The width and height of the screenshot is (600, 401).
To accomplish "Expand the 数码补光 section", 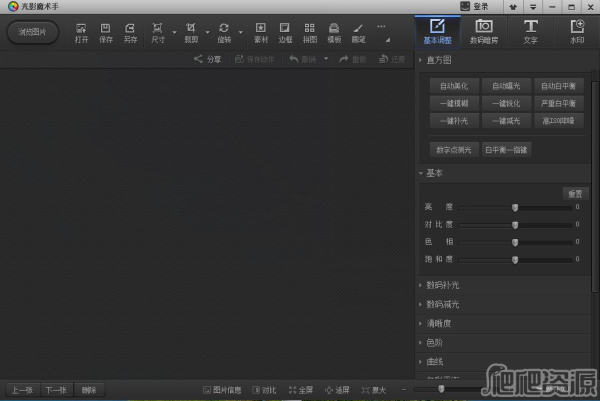I will (x=443, y=285).
